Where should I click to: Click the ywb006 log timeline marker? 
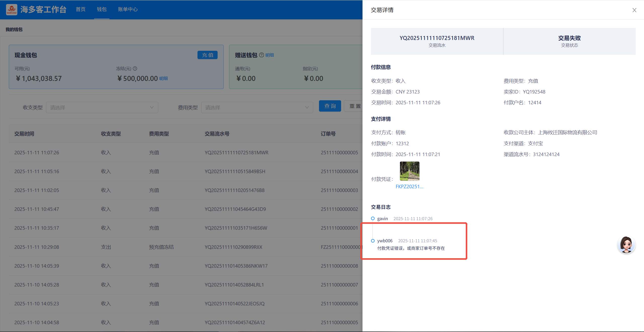[x=373, y=241]
